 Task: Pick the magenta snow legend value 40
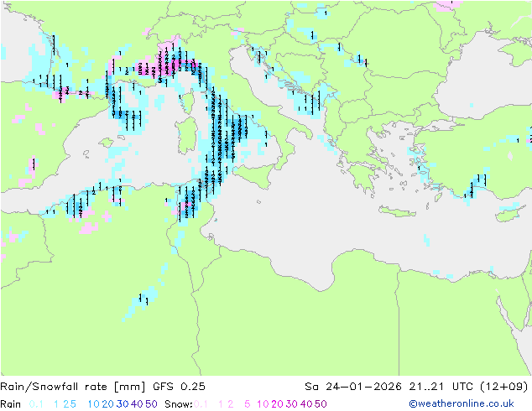click(306, 404)
